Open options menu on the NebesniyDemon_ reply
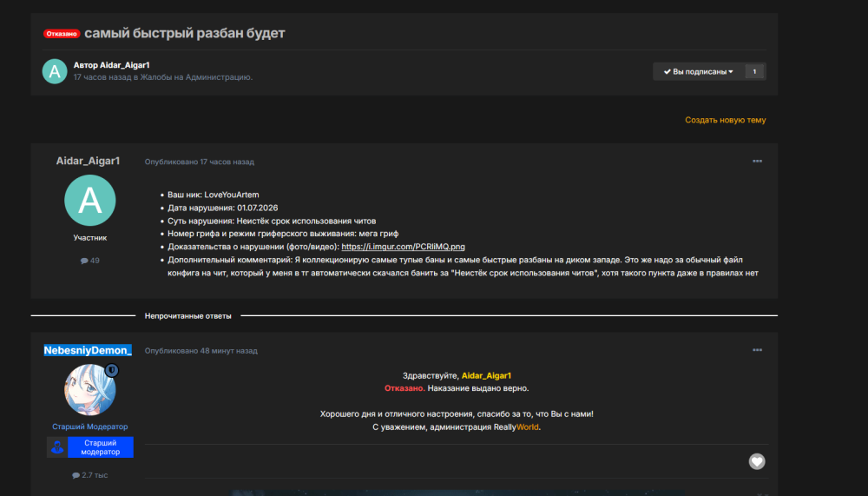Viewport: 868px width, 496px height. pos(757,350)
